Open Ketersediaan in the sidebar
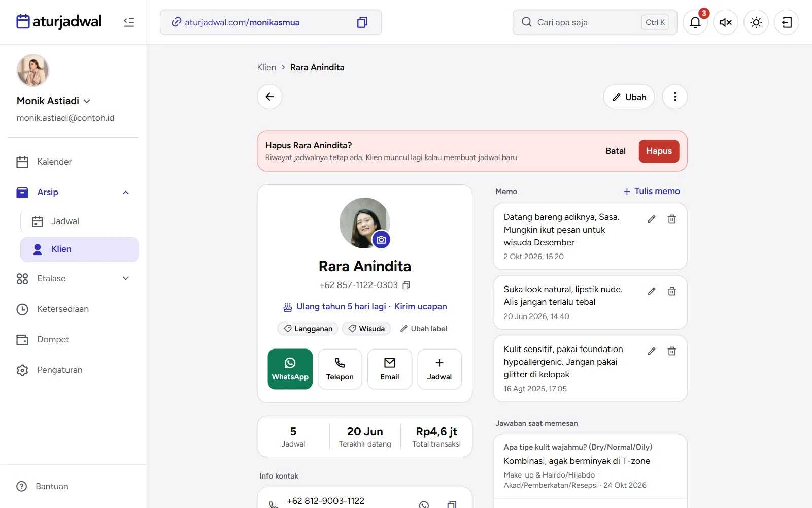Viewport: 812px width, 508px height. point(73,309)
